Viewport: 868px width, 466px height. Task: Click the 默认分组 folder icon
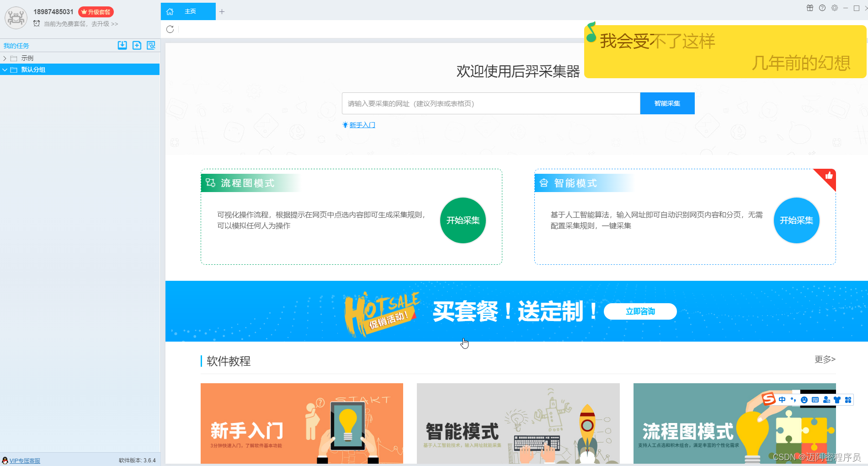coord(14,70)
